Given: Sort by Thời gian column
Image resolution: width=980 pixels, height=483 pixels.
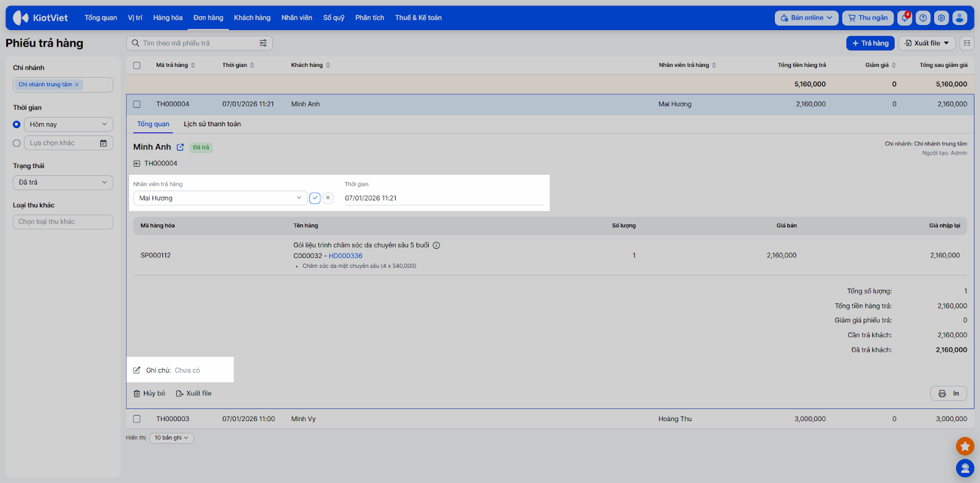Looking at the screenshot, I should tap(238, 65).
